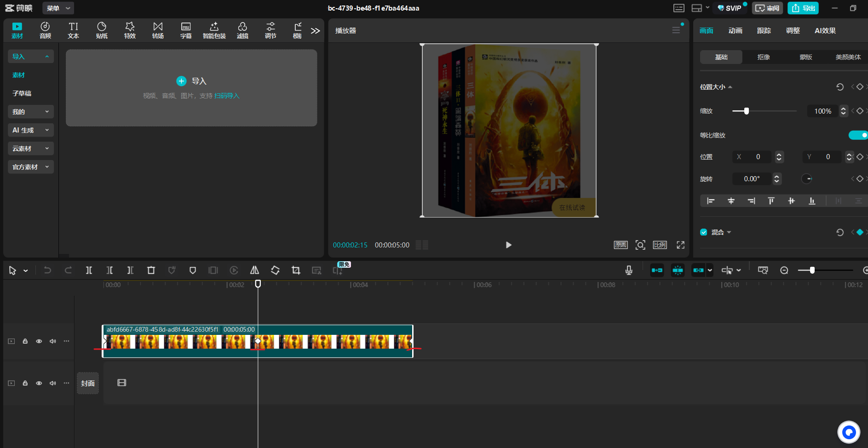868x448 pixels.
Task: Switch to the 蒙版 mask tab
Action: (x=805, y=57)
